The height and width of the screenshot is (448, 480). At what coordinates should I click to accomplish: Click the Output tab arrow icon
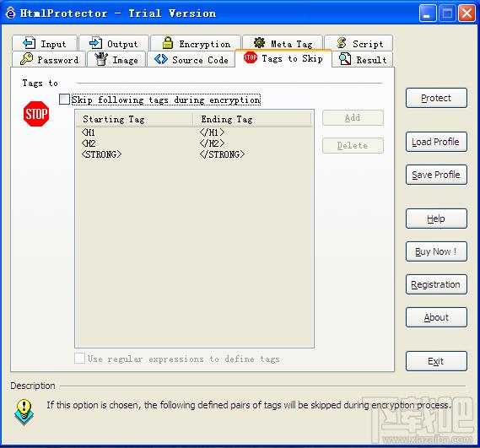(x=95, y=43)
